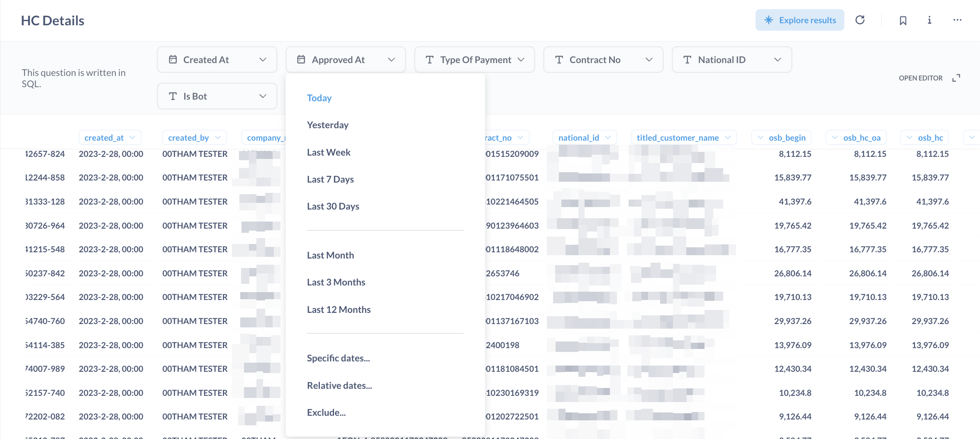The height and width of the screenshot is (439, 980).
Task: Click OOTHAM TESTER in the 12244-858 row
Action: point(195,178)
